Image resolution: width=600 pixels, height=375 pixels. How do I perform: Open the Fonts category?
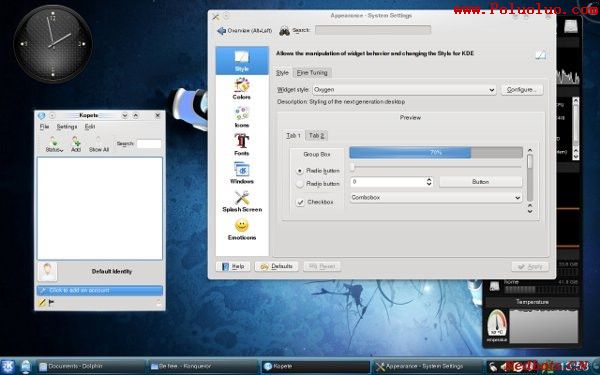coord(241,145)
